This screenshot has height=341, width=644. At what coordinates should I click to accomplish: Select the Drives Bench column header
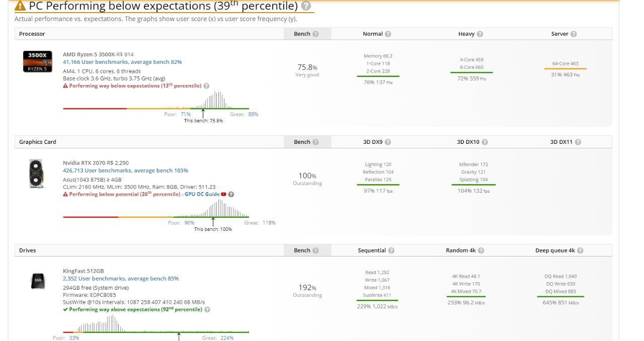307,250
